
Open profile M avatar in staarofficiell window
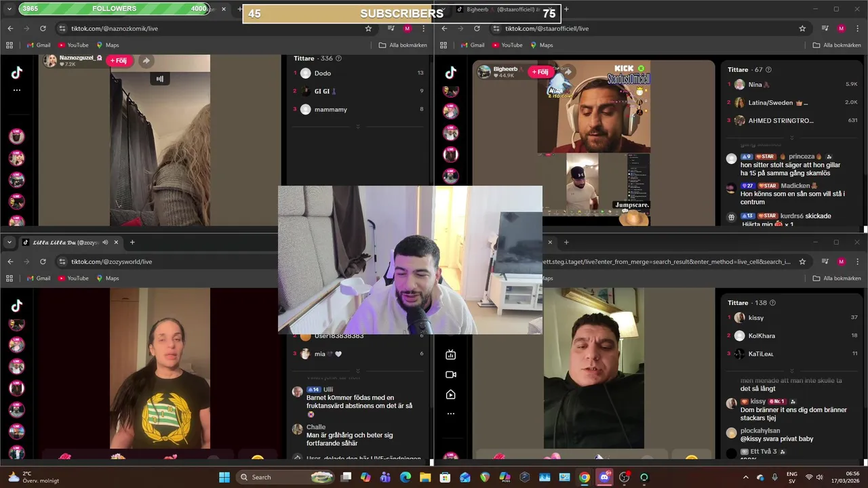click(842, 28)
